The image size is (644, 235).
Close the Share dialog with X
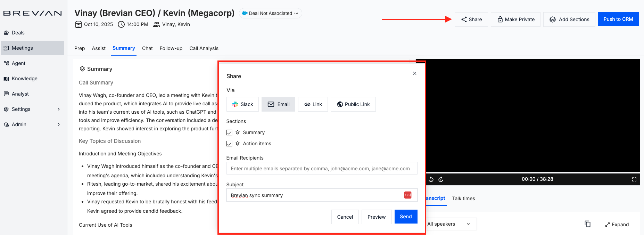click(414, 73)
